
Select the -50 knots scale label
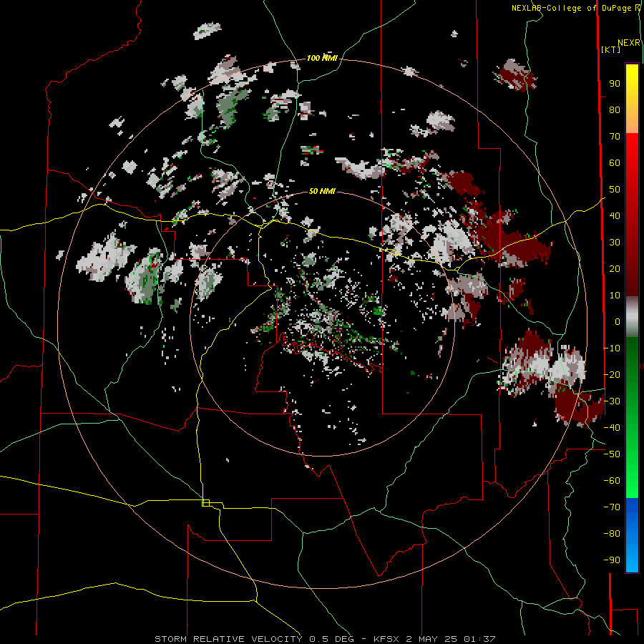[x=612, y=454]
